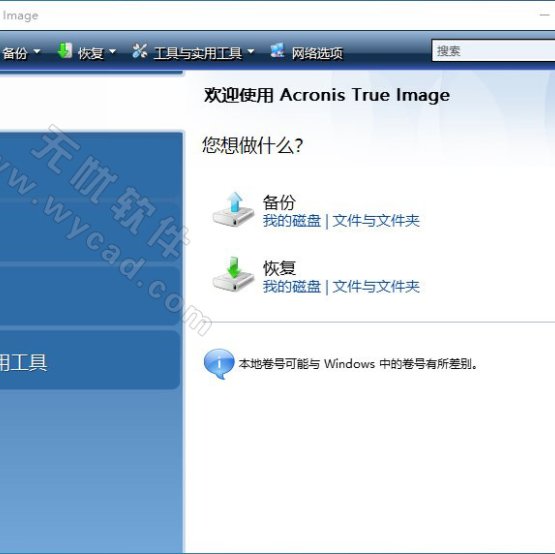The height and width of the screenshot is (554, 555).
Task: Open 网络选项 in the toolbar
Action: coord(317,53)
